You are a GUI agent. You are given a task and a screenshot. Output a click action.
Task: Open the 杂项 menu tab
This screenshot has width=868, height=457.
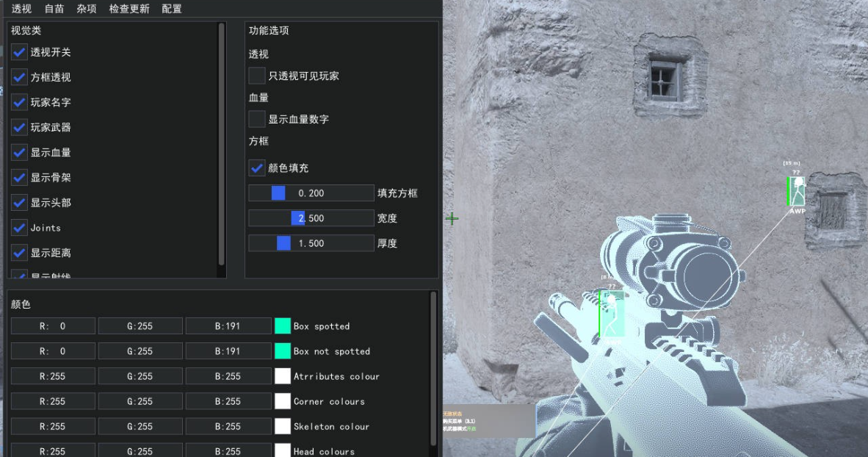[x=87, y=9]
